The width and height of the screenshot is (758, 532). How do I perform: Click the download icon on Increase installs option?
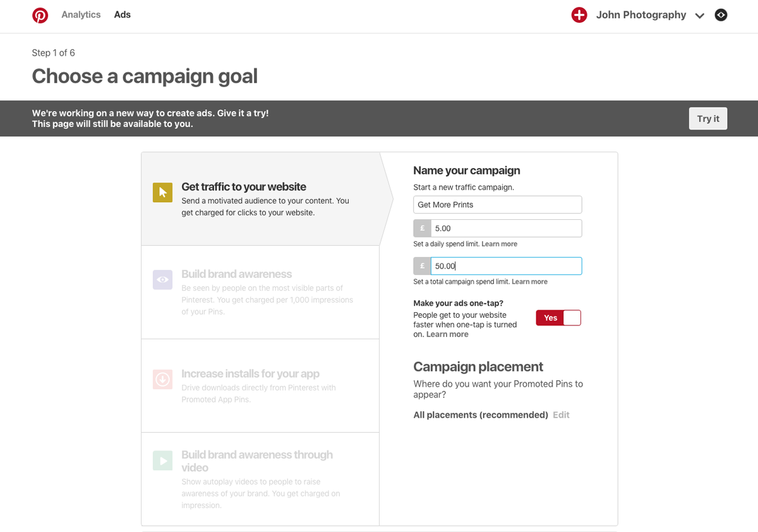[162, 378]
